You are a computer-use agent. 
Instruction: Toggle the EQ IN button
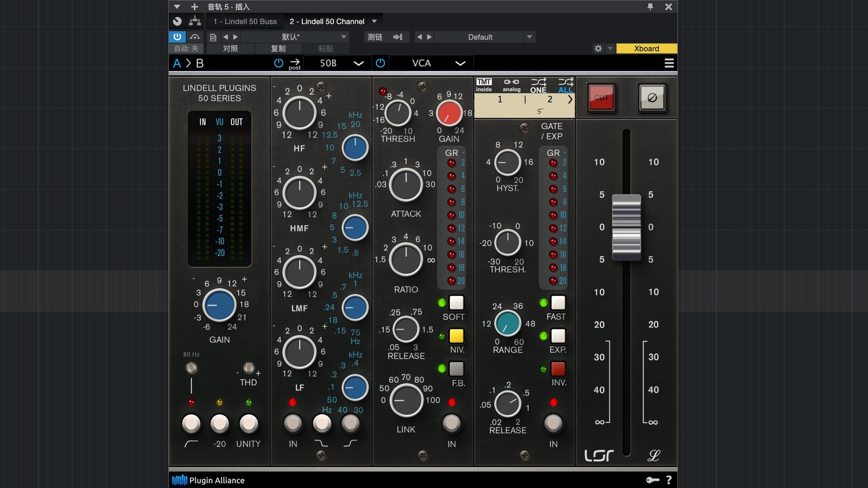tap(292, 423)
